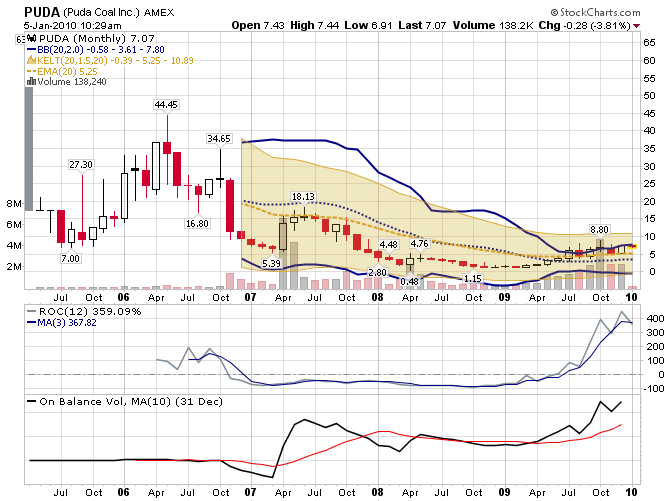Click the 7.00 price low label
667x501 pixels.
(x=70, y=258)
